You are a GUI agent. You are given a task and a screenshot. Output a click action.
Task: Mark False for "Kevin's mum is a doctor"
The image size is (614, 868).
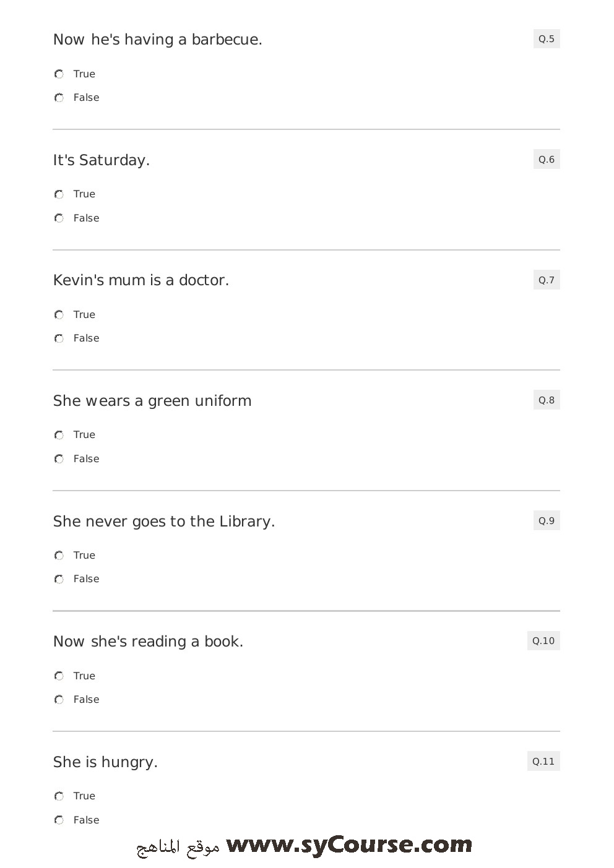pyautogui.click(x=59, y=338)
